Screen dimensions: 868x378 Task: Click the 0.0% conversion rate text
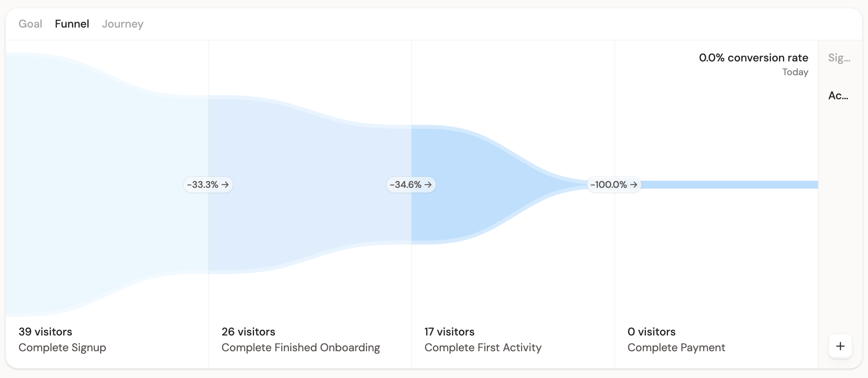tap(753, 58)
